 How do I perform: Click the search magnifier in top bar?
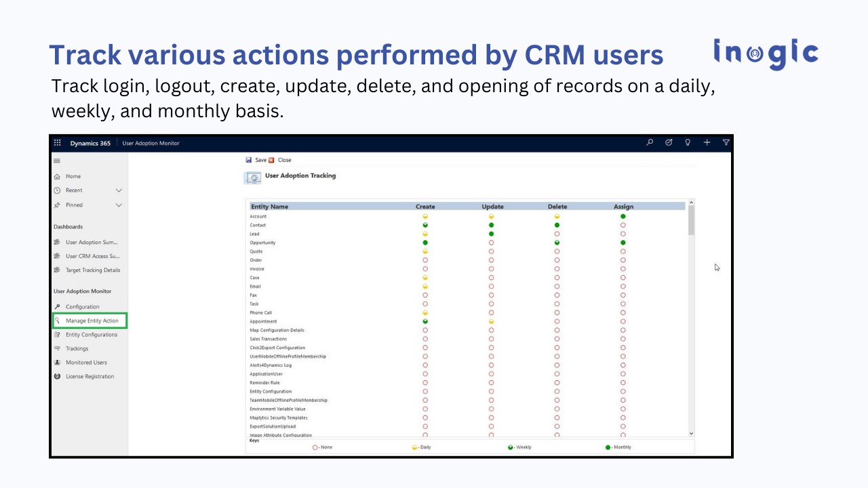click(650, 142)
